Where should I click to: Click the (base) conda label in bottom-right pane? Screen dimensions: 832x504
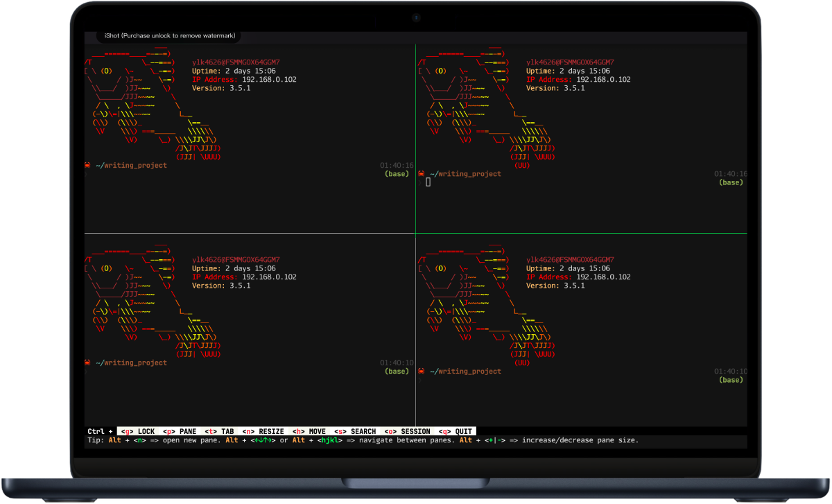coord(731,379)
